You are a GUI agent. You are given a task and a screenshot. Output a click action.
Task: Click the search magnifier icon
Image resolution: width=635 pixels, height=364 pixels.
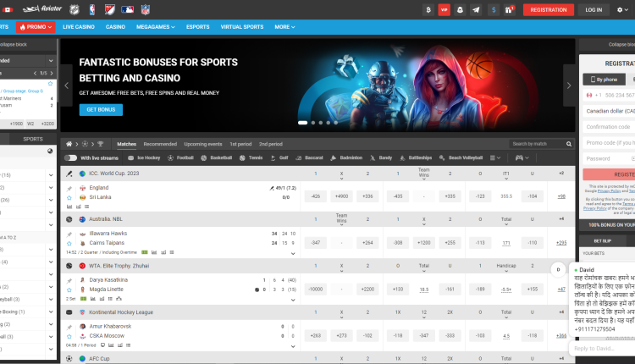(x=568, y=144)
